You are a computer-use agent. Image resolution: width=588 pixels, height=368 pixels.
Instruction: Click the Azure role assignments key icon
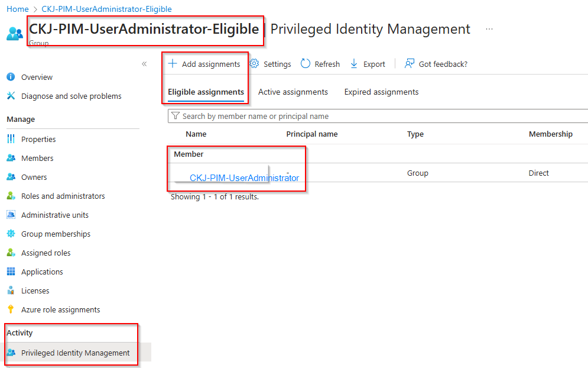pyautogui.click(x=11, y=309)
